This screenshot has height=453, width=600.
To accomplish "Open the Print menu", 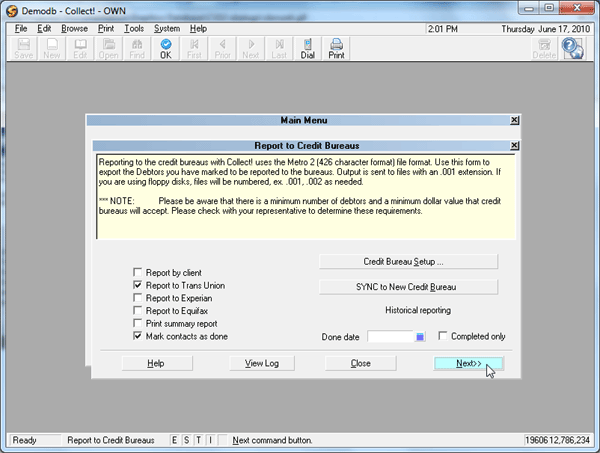I will 106,29.
